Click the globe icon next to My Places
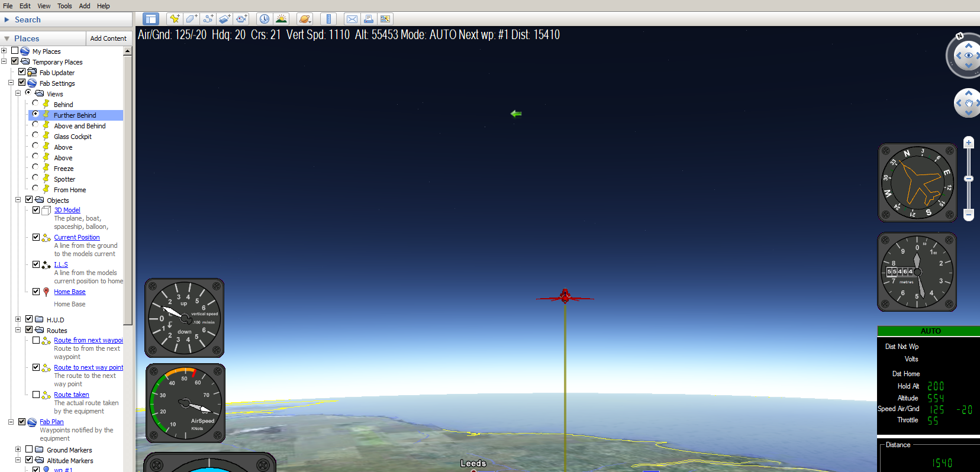 coord(25,51)
